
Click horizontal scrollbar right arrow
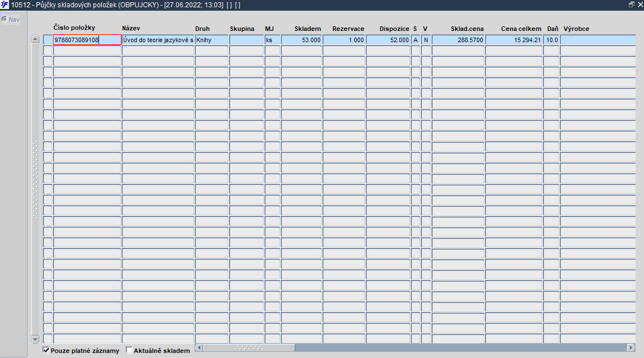pos(631,348)
